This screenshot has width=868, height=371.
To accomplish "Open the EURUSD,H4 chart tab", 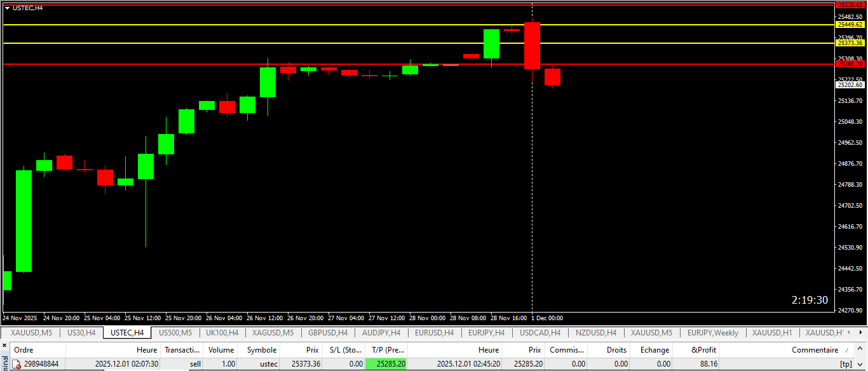I will [x=434, y=332].
